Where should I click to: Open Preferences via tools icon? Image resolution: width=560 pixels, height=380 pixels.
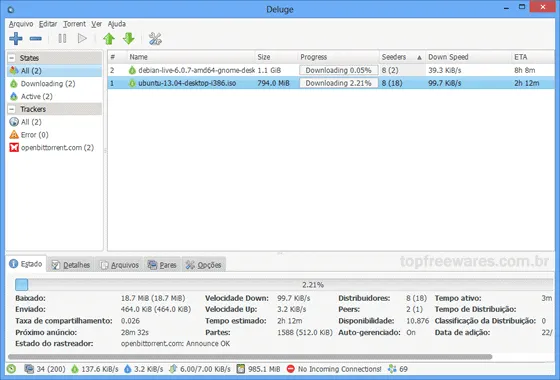[155, 39]
